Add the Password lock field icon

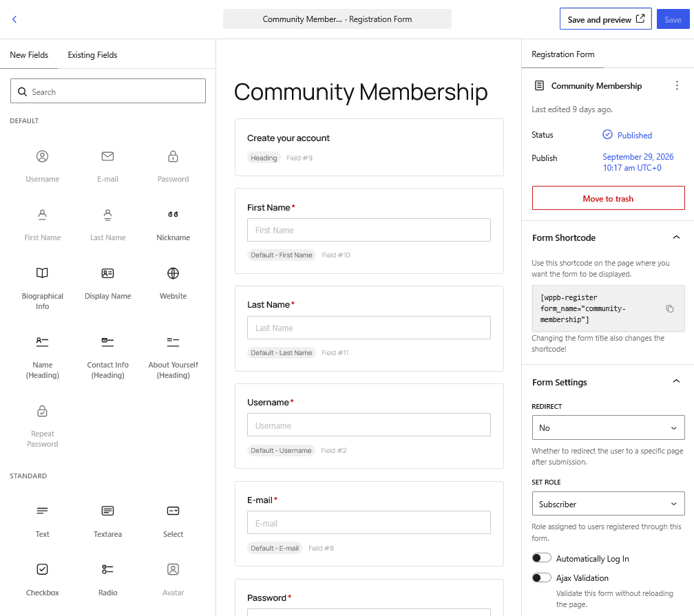173,156
